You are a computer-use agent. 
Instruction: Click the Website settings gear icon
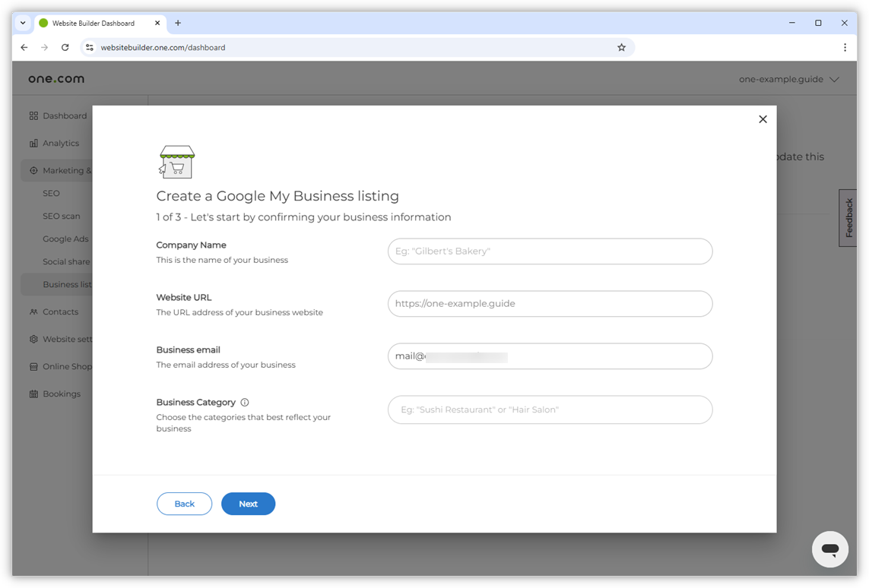[x=33, y=339]
